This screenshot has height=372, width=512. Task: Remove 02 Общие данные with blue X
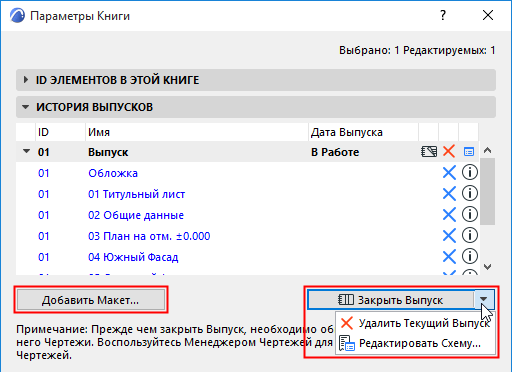(449, 215)
